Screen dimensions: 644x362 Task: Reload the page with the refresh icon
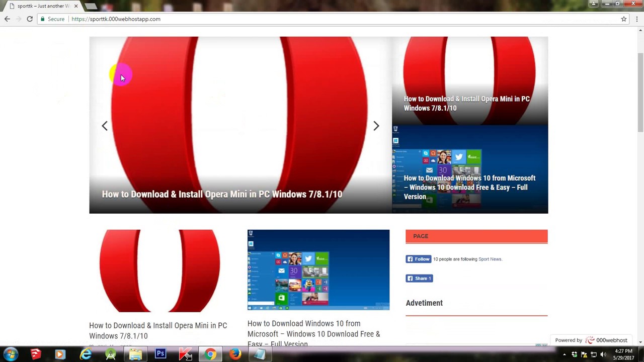[30, 19]
